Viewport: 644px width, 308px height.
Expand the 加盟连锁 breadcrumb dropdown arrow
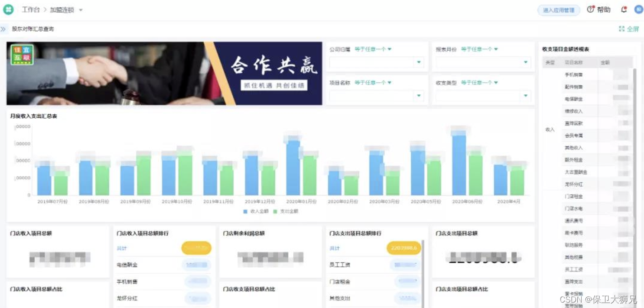point(81,10)
